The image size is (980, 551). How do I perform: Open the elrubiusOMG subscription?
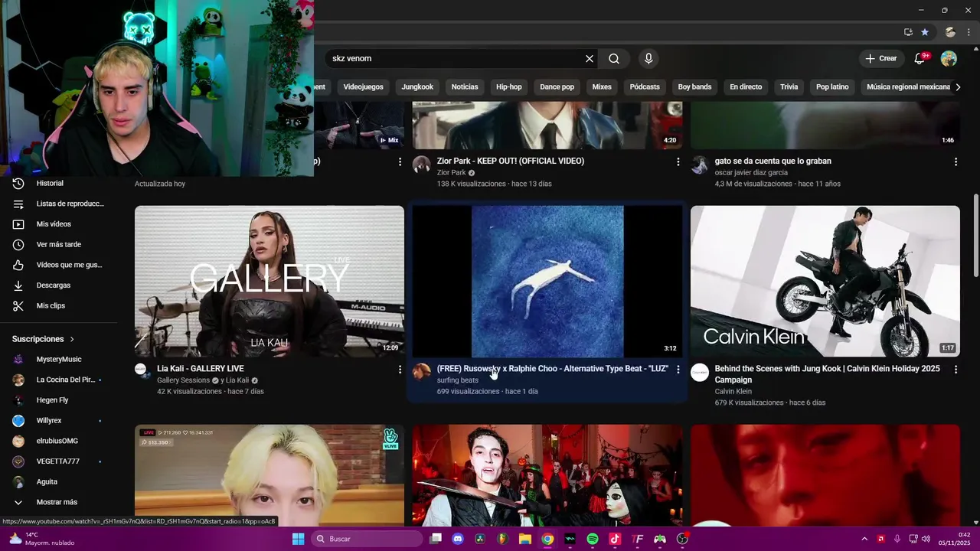coord(60,441)
